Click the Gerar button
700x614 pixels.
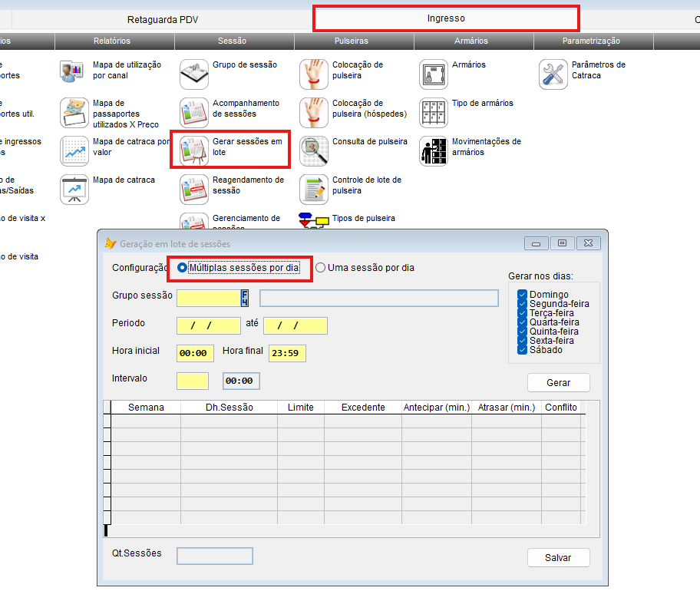pos(558,382)
